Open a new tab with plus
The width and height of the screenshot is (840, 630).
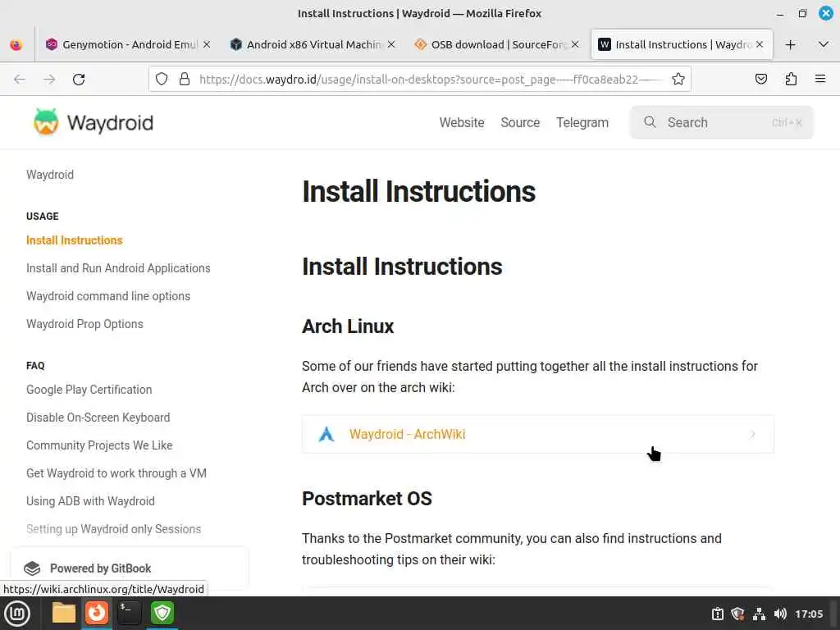coord(790,45)
